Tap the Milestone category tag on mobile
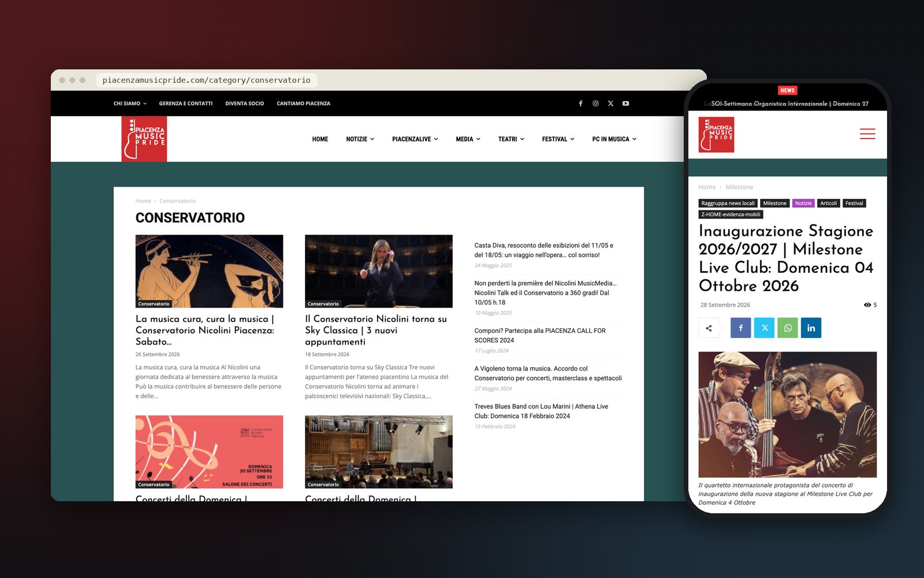 click(x=774, y=203)
